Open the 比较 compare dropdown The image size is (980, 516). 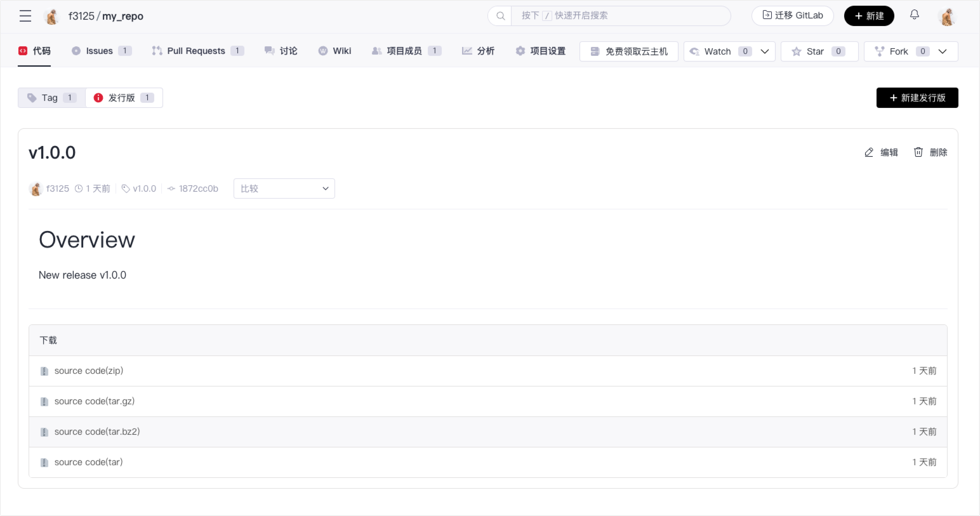pos(284,189)
